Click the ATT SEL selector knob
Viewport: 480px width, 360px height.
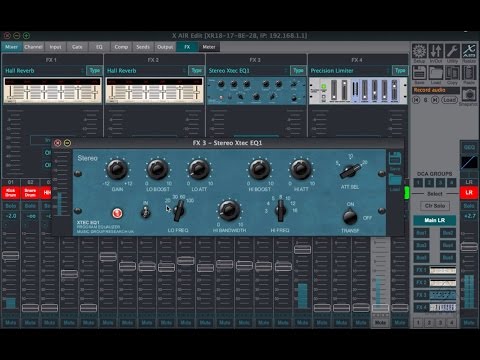(x=350, y=171)
